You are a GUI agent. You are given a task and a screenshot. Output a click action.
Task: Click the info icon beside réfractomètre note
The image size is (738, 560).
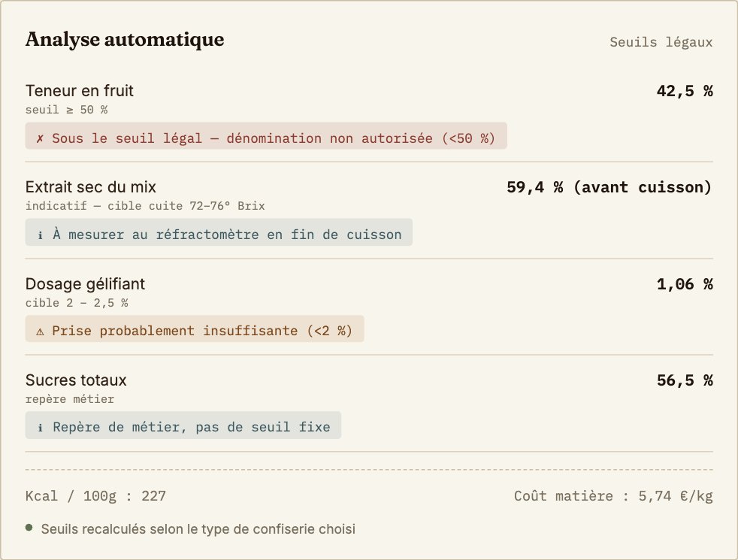pos(41,235)
